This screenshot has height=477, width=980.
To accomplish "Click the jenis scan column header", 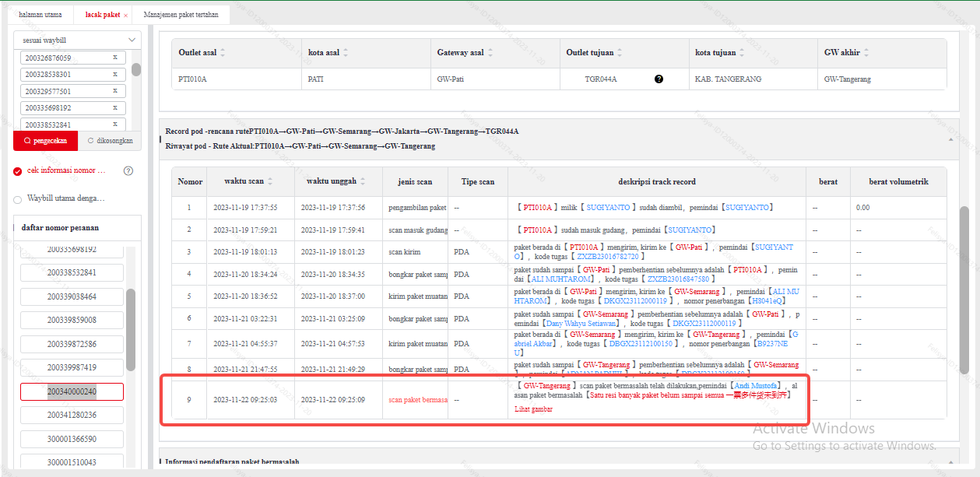I will [x=416, y=182].
